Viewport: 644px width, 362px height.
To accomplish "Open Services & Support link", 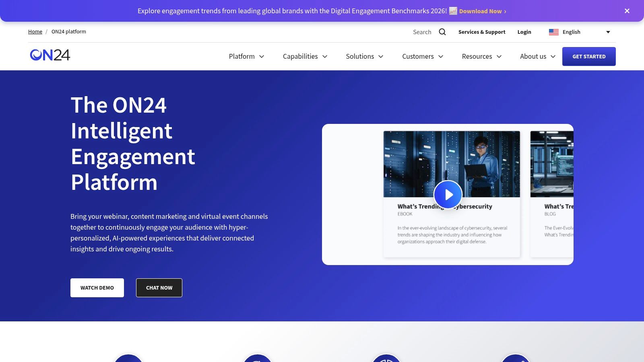I will pyautogui.click(x=482, y=32).
